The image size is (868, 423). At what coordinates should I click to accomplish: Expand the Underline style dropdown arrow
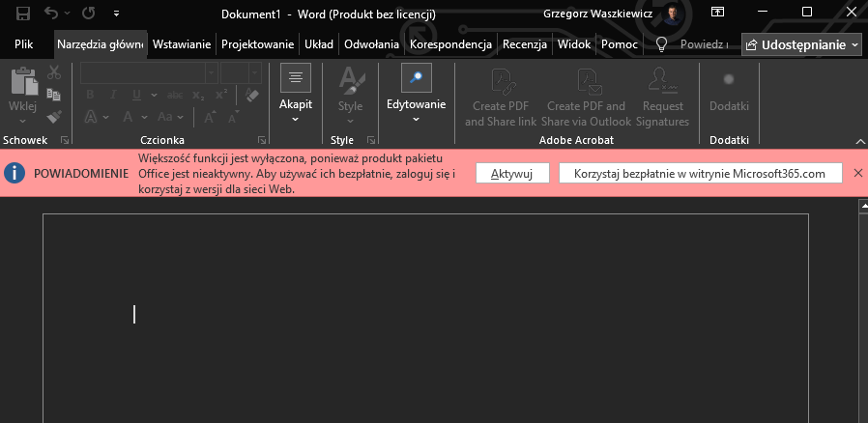click(152, 96)
